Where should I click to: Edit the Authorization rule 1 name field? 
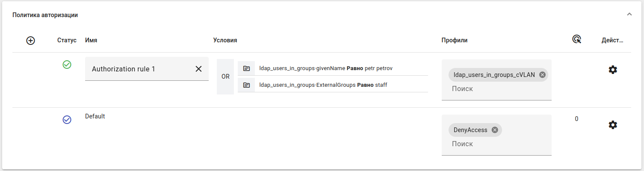click(x=137, y=69)
